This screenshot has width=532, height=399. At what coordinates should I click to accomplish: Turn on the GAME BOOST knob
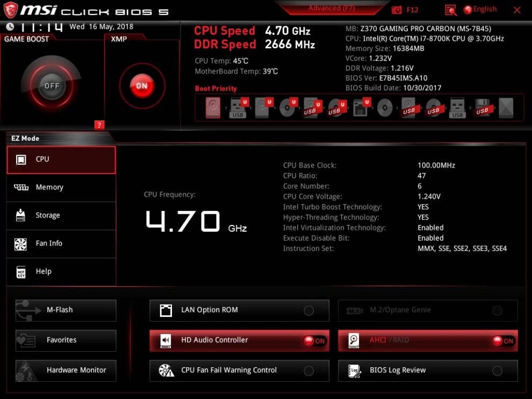52,86
